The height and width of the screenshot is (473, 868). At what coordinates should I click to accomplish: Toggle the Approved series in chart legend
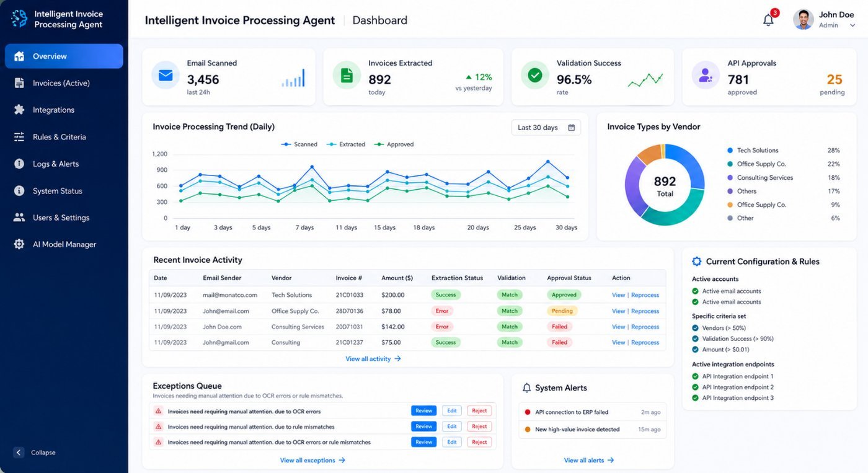[x=394, y=144]
